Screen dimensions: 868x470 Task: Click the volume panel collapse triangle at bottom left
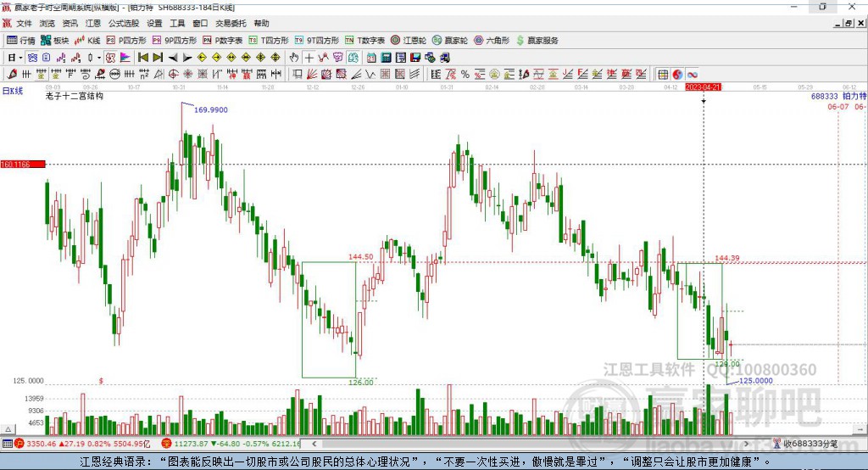point(8,429)
